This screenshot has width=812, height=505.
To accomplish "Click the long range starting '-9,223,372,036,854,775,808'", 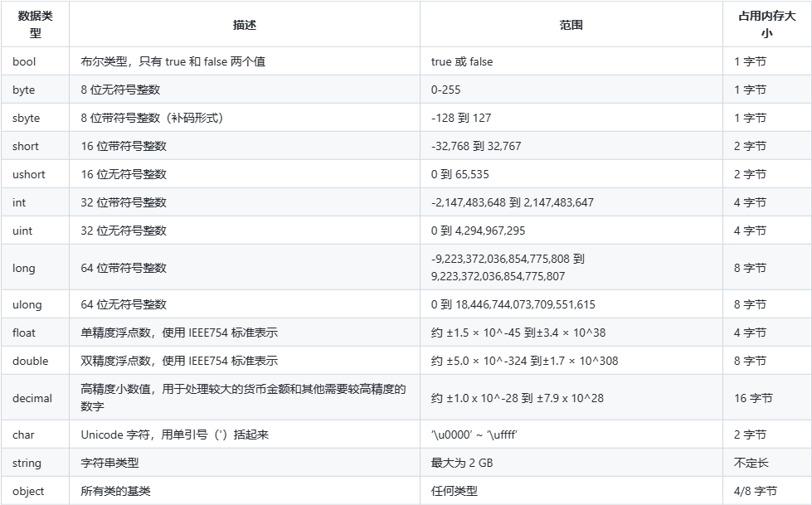I will pos(508,267).
